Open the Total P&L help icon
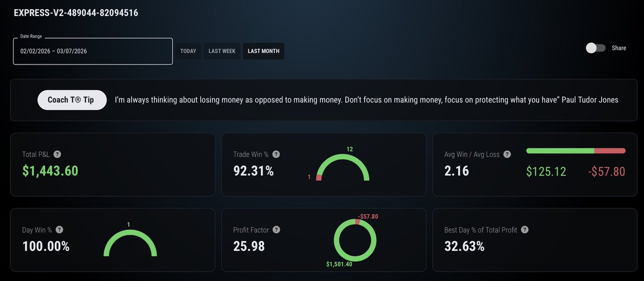Screen dimensions: 644x281 (x=57, y=154)
